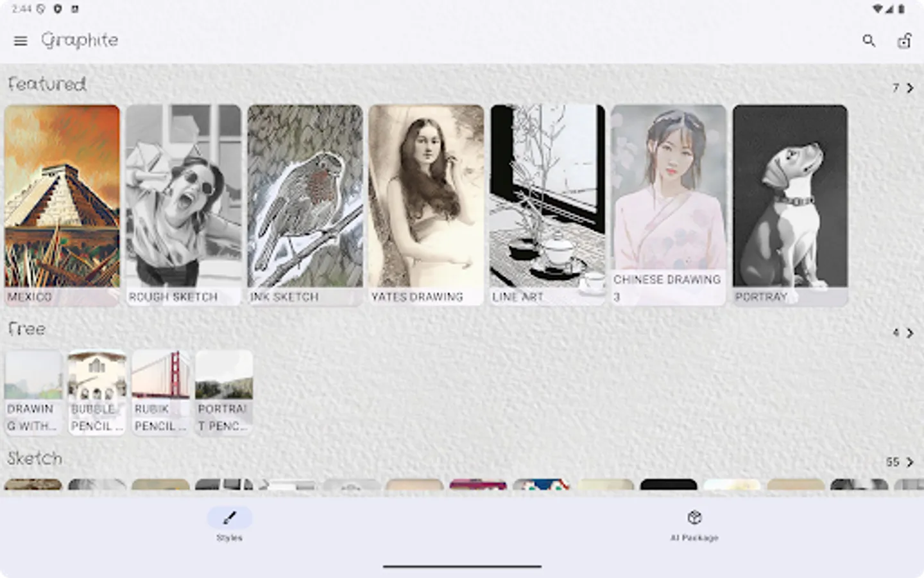Switch to the AI Package tab
Viewport: 924px width, 578px height.
point(694,525)
